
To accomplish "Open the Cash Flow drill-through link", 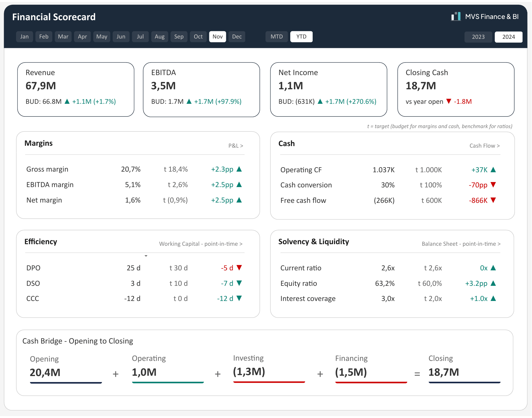I will (484, 146).
